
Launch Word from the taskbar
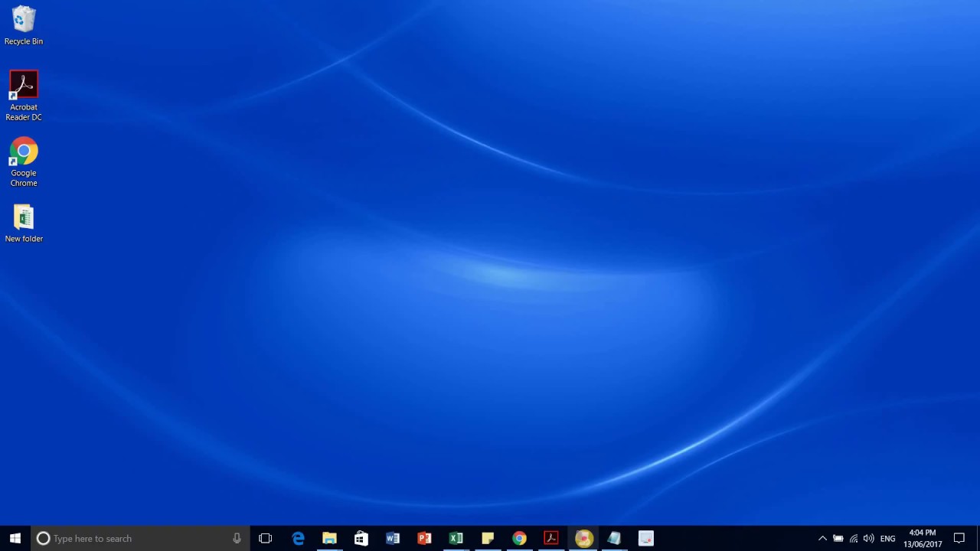click(x=393, y=538)
